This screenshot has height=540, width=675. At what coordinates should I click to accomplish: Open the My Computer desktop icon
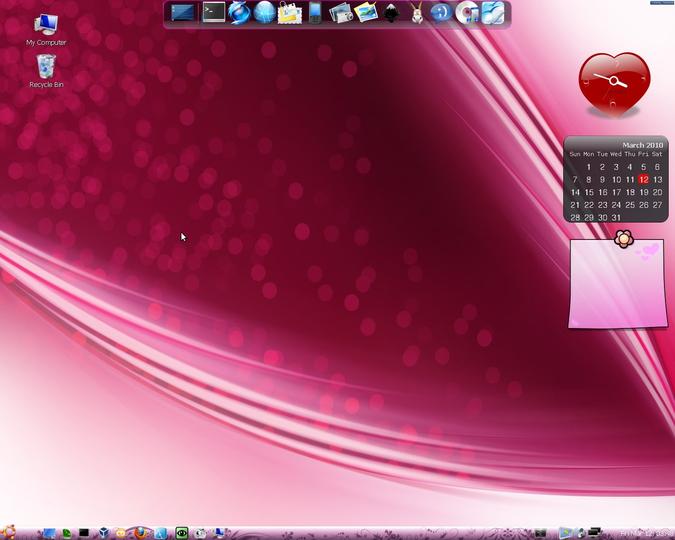(46, 30)
